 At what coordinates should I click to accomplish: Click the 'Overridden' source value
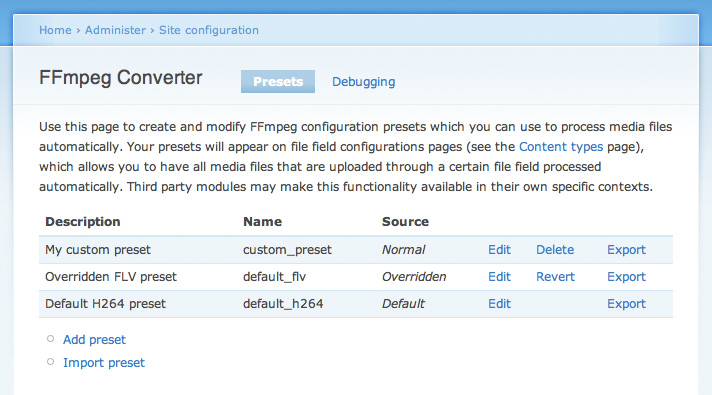414,276
